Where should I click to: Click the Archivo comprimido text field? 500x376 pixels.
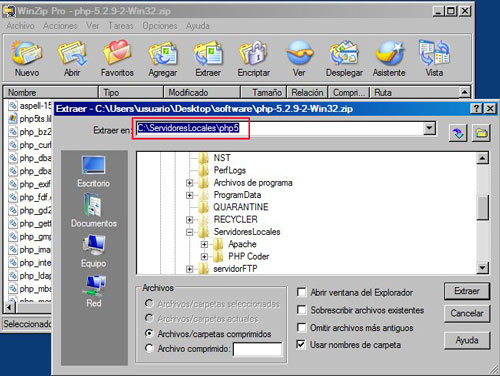pyautogui.click(x=257, y=349)
